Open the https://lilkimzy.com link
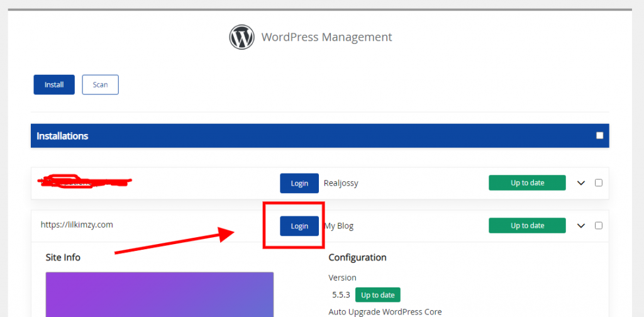 click(76, 225)
